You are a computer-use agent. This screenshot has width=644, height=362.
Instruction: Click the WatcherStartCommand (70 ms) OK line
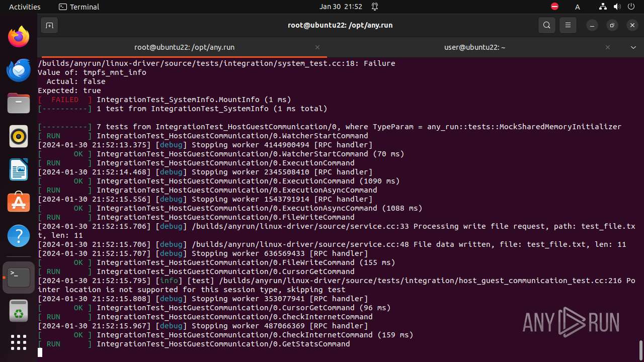pyautogui.click(x=221, y=154)
